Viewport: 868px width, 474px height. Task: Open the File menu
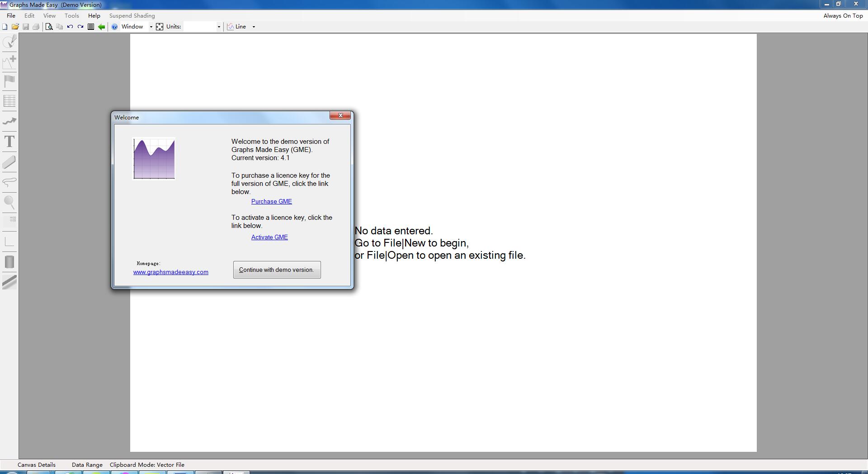11,15
